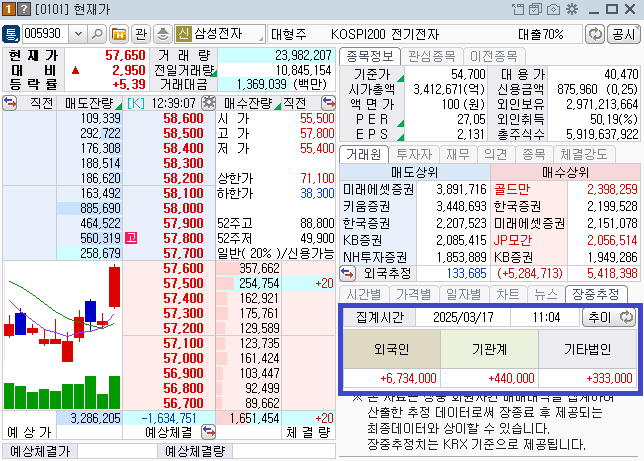Select the 의견 tab
This screenshot has width=644, height=461.
(495, 154)
